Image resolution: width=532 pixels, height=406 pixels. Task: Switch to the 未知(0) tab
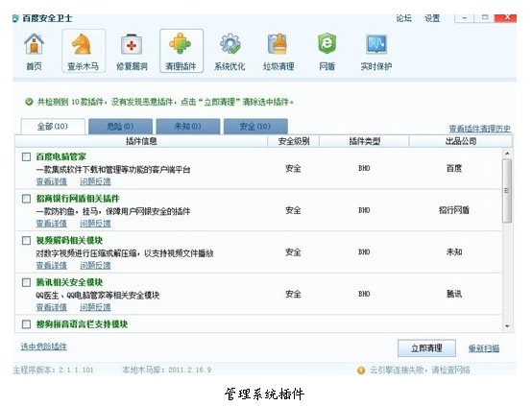[x=187, y=127]
